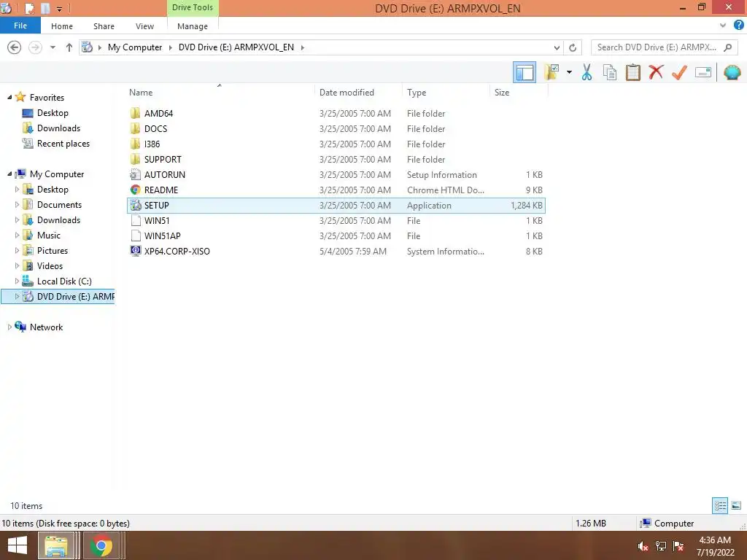Sort by the Type column header

point(417,93)
